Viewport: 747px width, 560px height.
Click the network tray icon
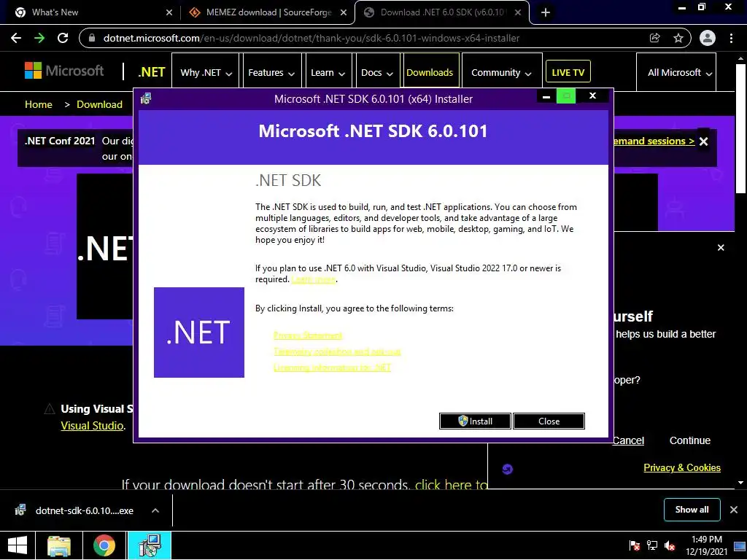pyautogui.click(x=652, y=545)
